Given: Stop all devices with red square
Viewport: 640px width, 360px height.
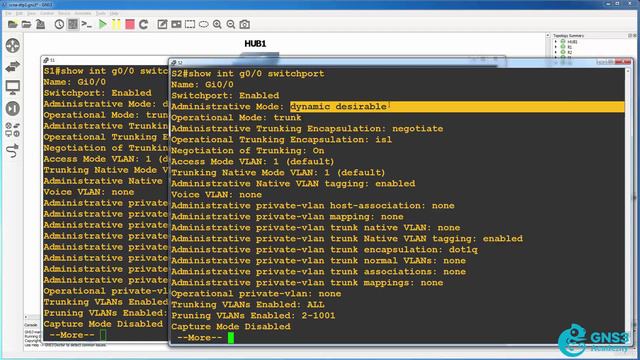Looking at the screenshot, I should [130, 24].
